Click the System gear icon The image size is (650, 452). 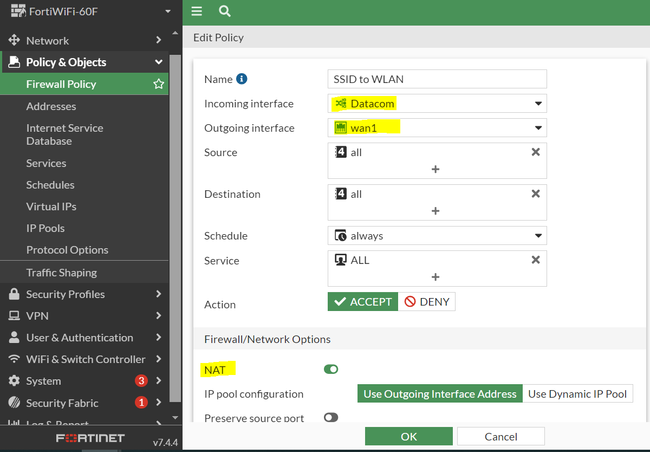point(14,381)
